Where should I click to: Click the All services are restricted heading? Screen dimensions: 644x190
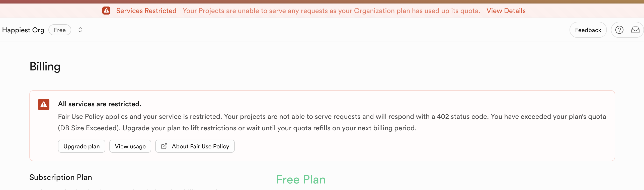pos(100,104)
